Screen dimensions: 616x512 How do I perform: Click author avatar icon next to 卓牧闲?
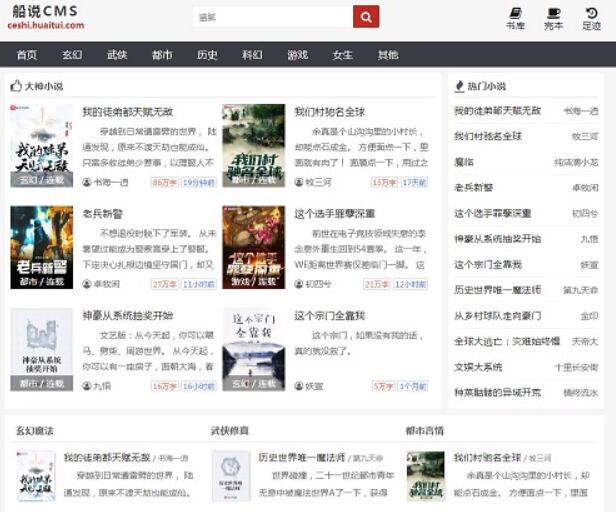pyautogui.click(x=87, y=284)
